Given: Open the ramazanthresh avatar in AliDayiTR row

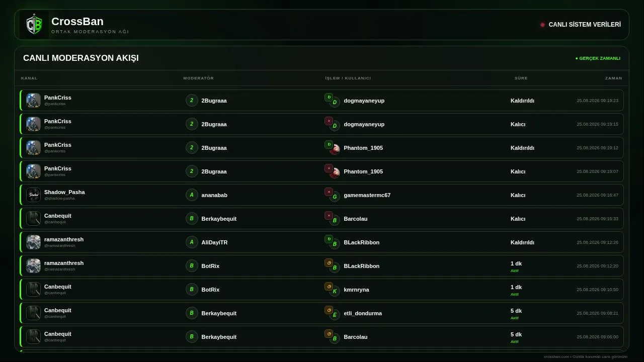Looking at the screenshot, I should tap(34, 242).
